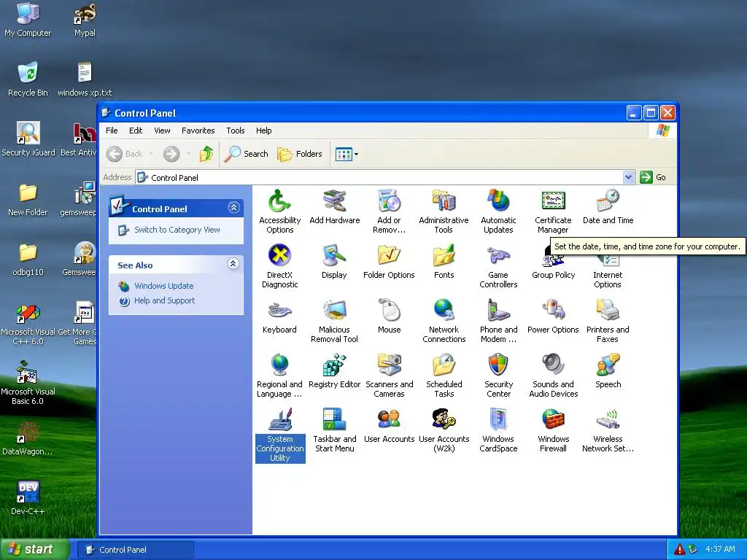Click the red security alert tray icon

point(679,549)
